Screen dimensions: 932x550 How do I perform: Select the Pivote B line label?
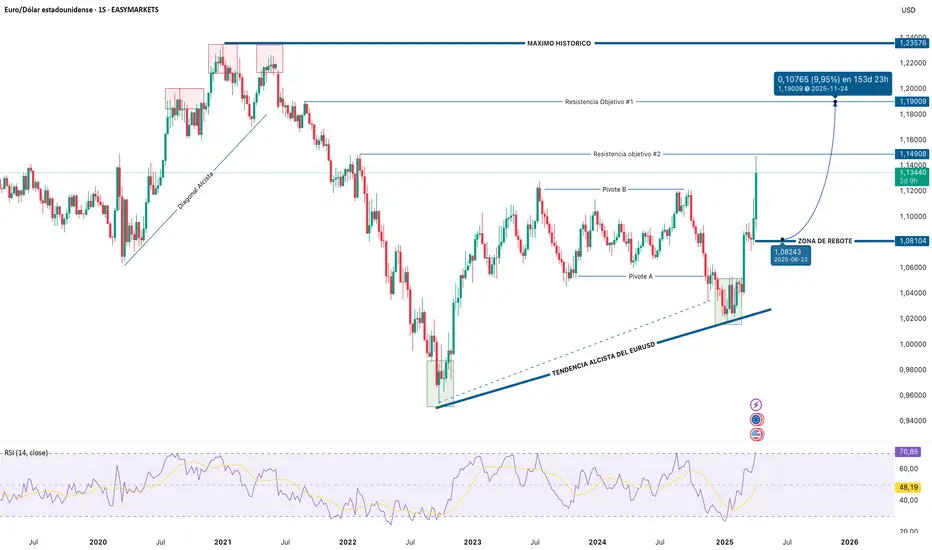614,190
